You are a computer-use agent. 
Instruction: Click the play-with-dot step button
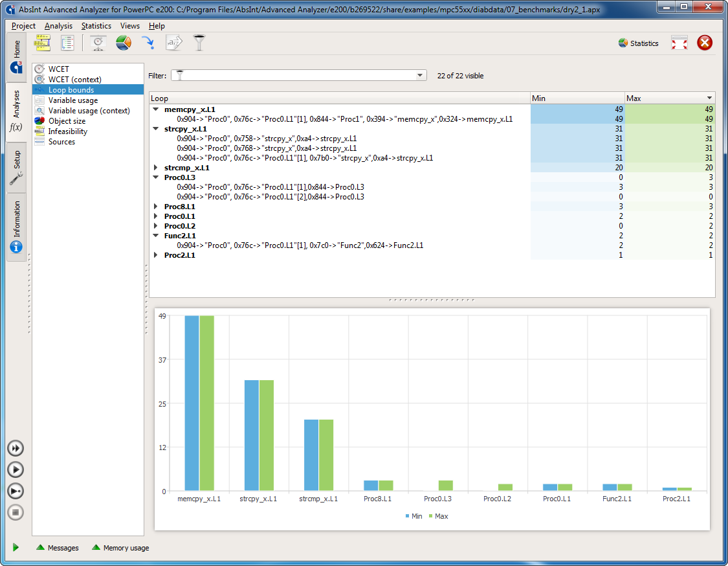16,491
